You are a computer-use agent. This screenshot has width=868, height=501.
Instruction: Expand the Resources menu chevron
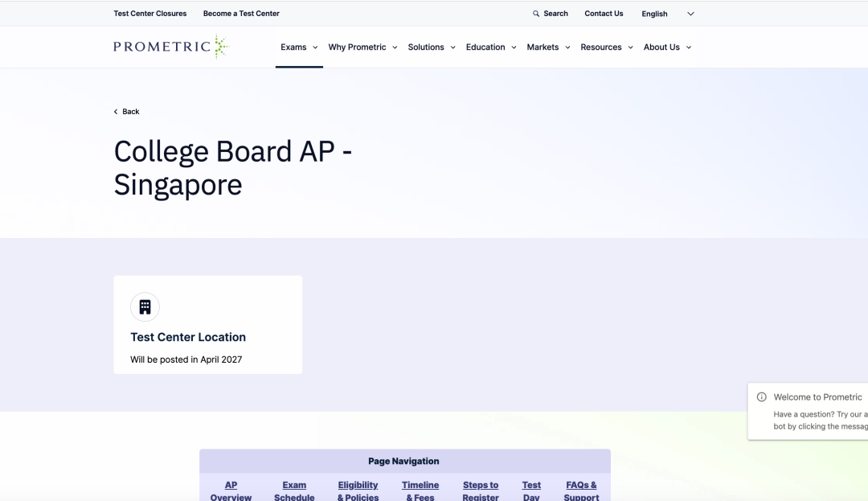coord(631,47)
